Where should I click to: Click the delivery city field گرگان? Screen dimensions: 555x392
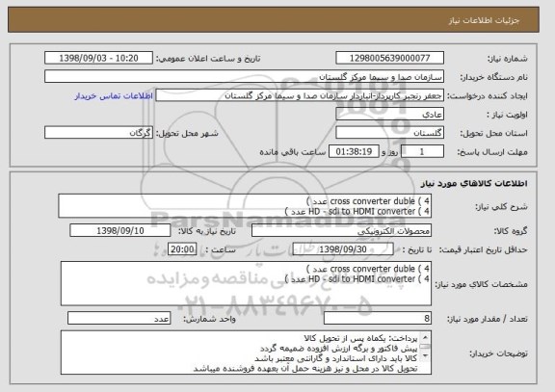98,133
